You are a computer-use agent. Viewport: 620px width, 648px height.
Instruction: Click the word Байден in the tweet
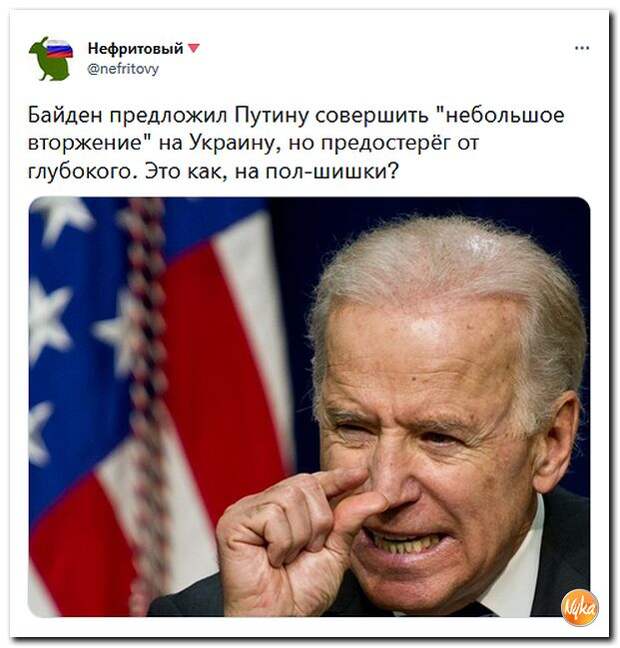coord(65,116)
